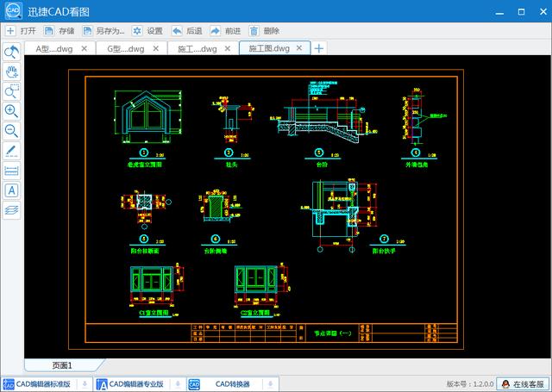Click the 节点详图(一) title block text
552x392 pixels.
click(x=332, y=333)
